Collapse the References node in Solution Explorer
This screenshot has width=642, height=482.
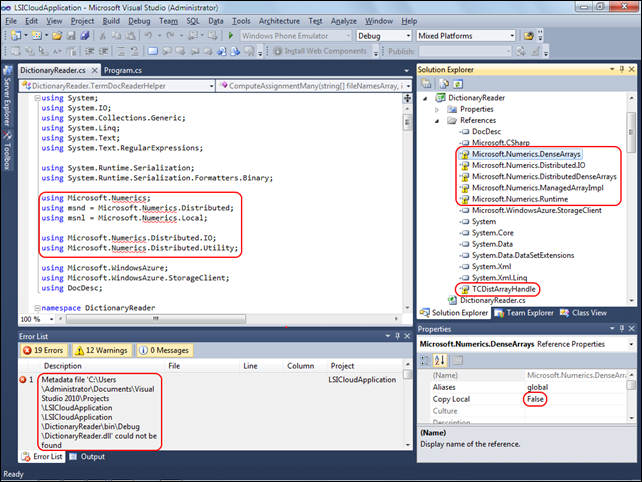437,120
